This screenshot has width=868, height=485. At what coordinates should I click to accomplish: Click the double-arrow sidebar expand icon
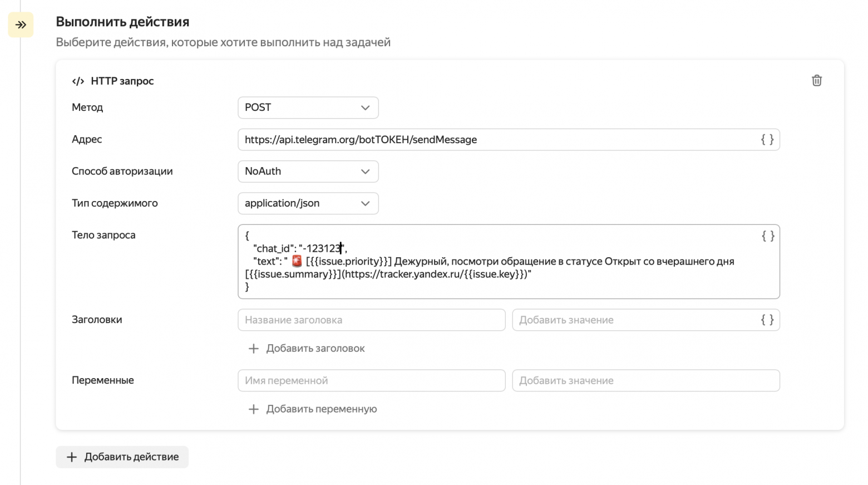tap(21, 25)
